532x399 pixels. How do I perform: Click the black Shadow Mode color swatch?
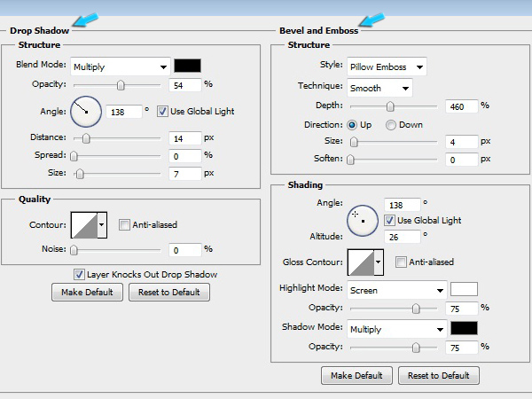(464, 328)
